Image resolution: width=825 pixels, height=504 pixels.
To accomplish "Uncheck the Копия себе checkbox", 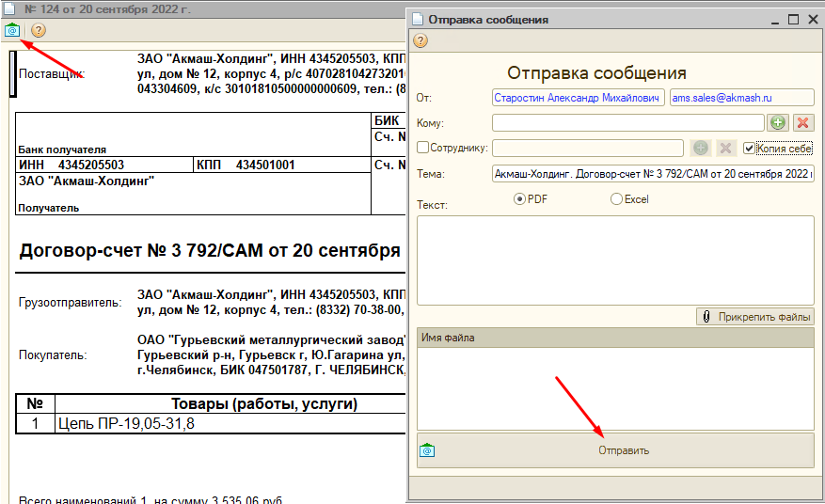I will pos(749,149).
